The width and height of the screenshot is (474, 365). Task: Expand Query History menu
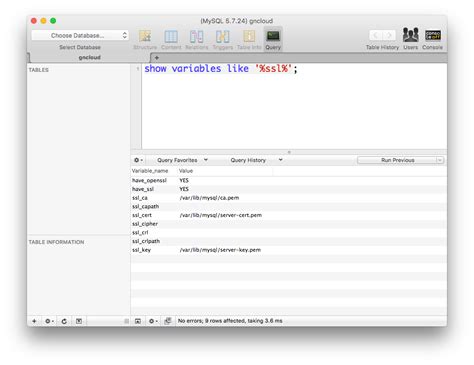pos(256,160)
